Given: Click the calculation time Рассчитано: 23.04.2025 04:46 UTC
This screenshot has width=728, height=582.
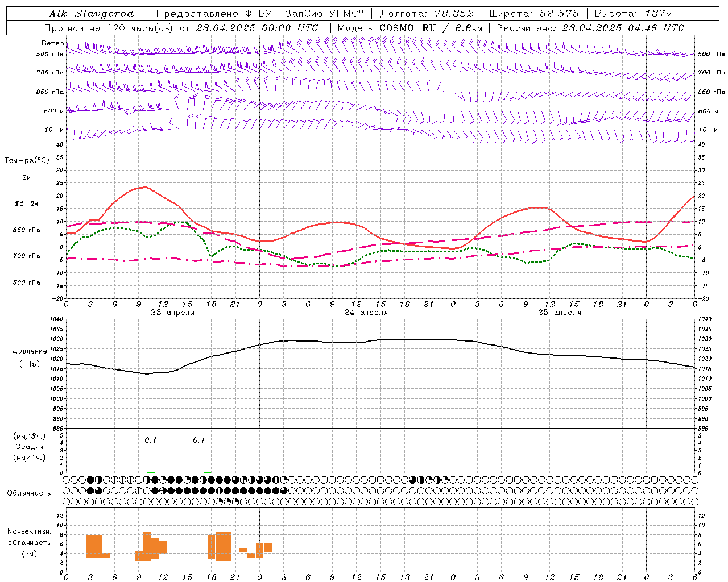Looking at the screenshot, I should point(590,28).
